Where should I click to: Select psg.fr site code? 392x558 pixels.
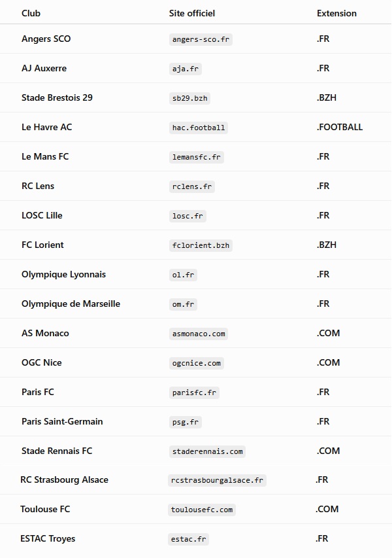(x=186, y=422)
